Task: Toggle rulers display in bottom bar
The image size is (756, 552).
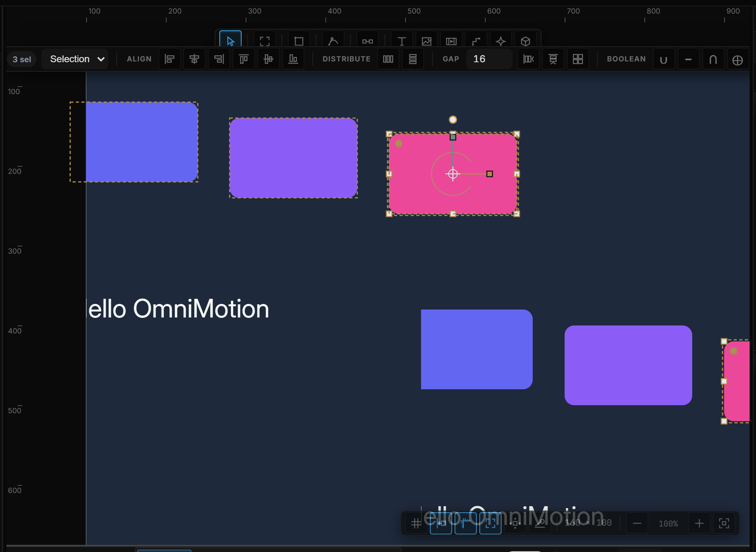Action: (466, 523)
